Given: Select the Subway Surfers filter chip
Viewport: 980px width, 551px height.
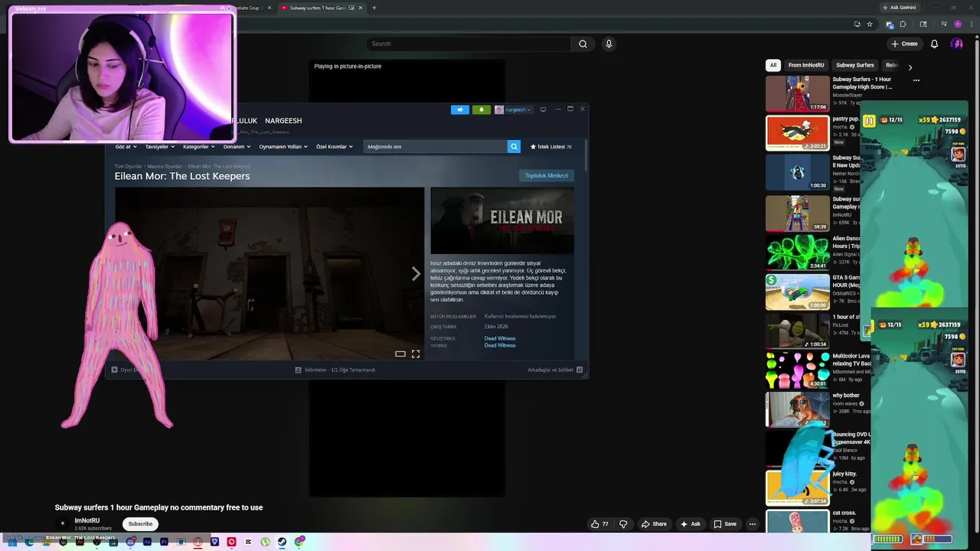Looking at the screenshot, I should (854, 65).
